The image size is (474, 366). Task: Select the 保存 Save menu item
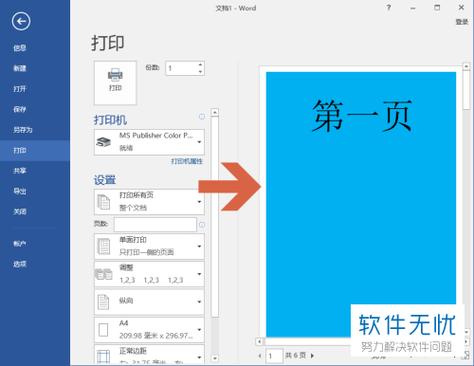pos(20,109)
